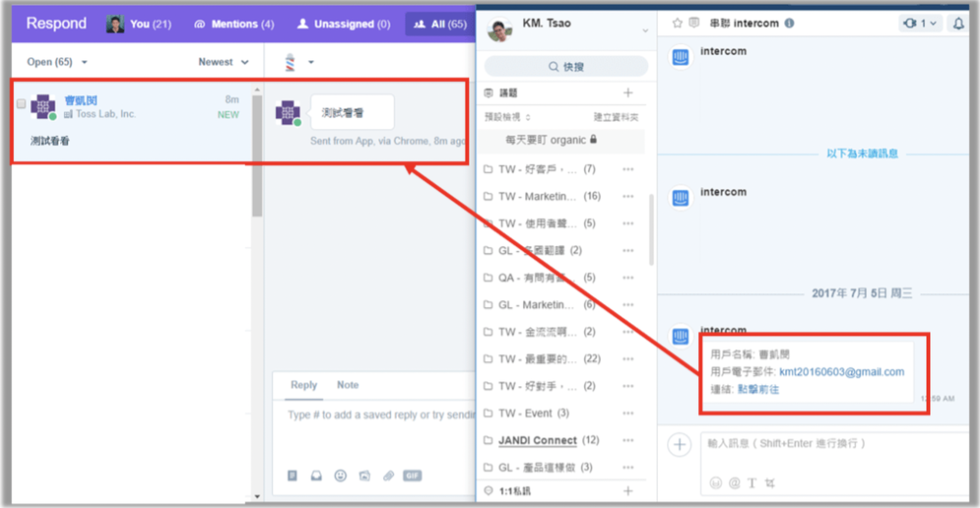Screen dimensions: 980x508
Task: Insert a saved reply from the composer toolbar
Action: 316,476
